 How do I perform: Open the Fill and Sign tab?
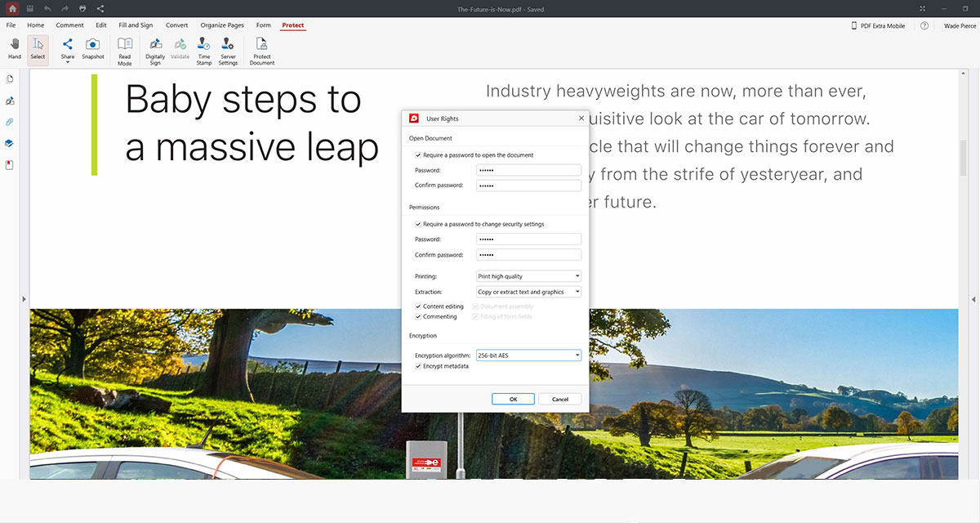click(136, 25)
